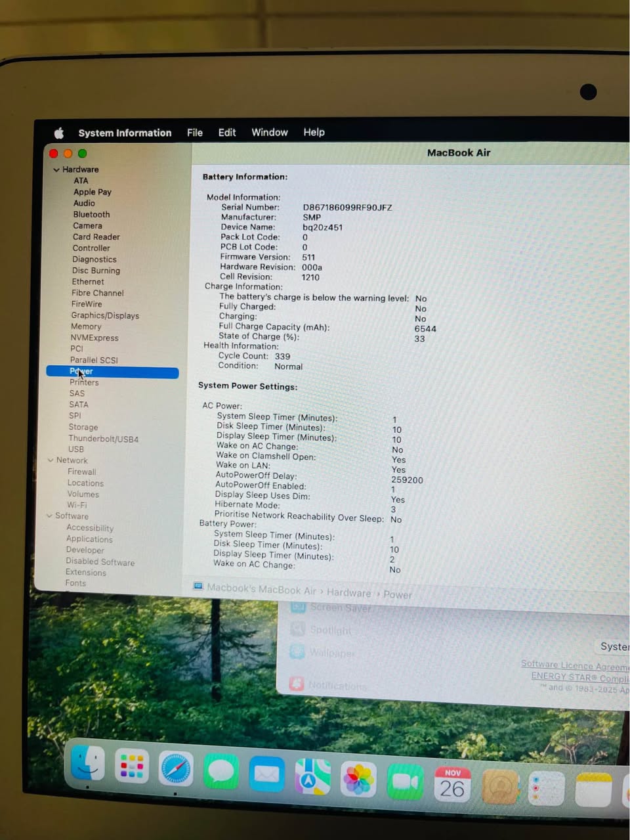
Task: Open Calendar showing Nov 26
Action: 452,784
